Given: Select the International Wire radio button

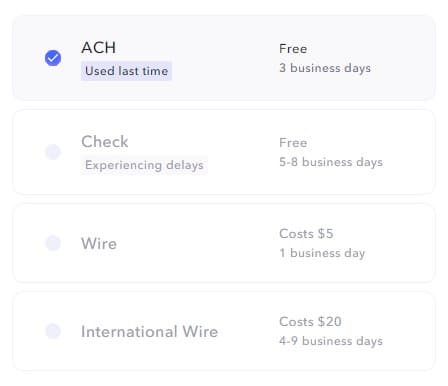Looking at the screenshot, I should pyautogui.click(x=53, y=331).
